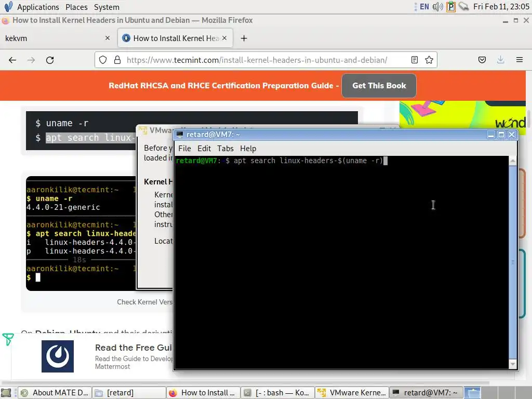Screen dimensions: 532x399
Task: Click RedHat RHCSA and RHCE guide text
Action: click(x=223, y=86)
